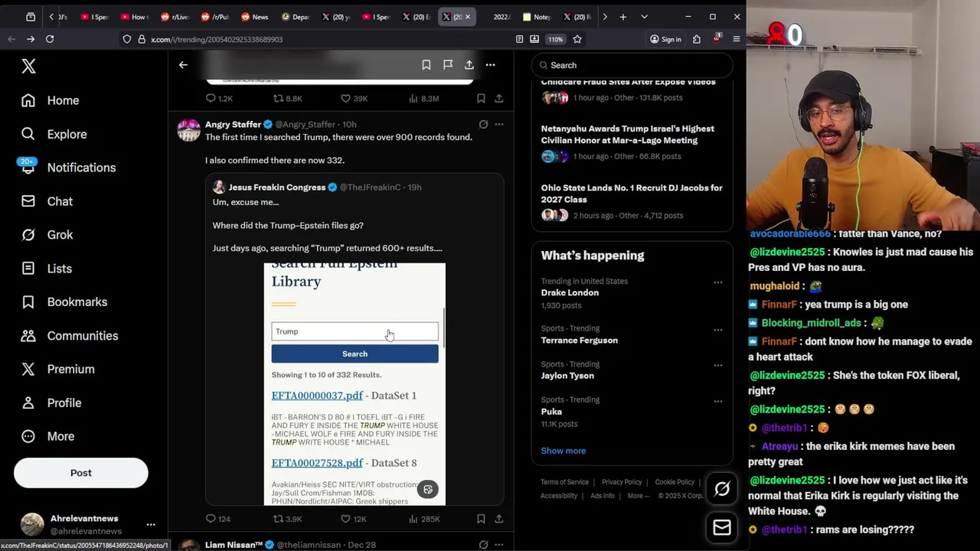Switch to the News browser tab

coord(254,17)
